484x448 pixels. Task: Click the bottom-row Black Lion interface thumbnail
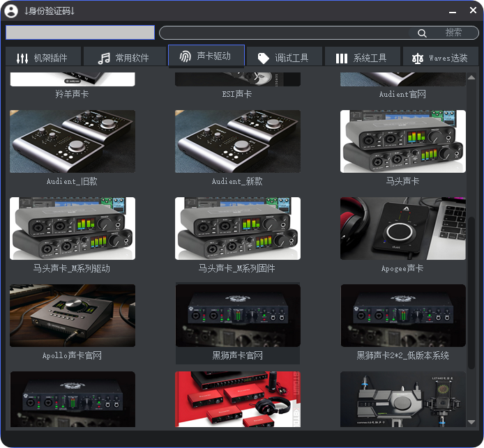coord(73,399)
